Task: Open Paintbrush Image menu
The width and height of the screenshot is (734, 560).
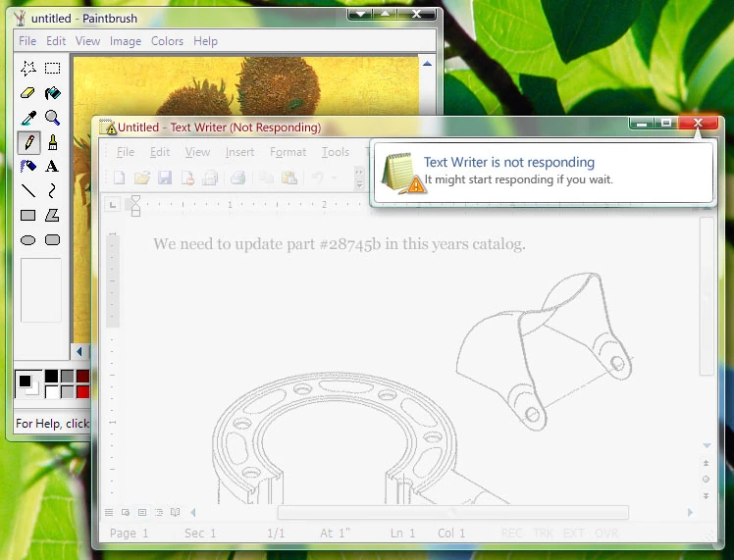Action: point(126,41)
